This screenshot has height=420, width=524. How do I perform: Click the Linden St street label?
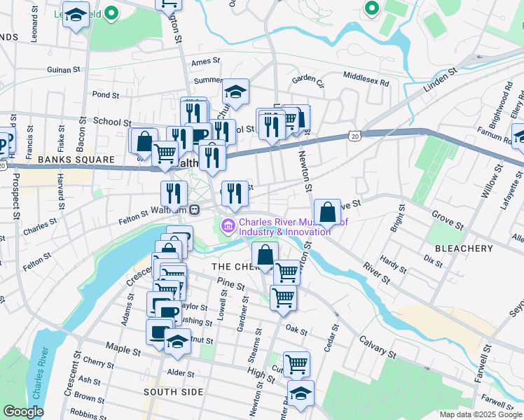[440, 80]
